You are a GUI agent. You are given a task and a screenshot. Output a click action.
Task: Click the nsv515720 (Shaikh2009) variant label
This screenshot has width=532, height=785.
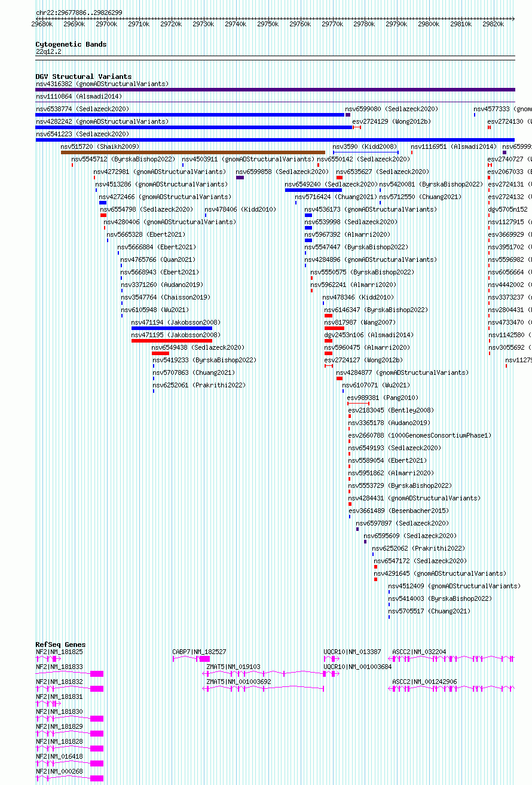click(x=100, y=146)
